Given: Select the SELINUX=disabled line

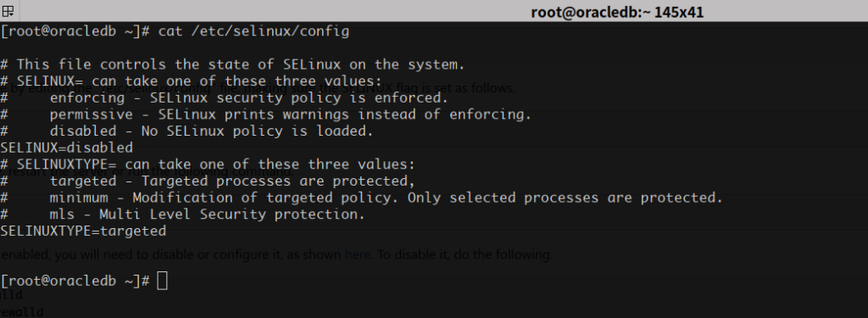Looking at the screenshot, I should [66, 148].
